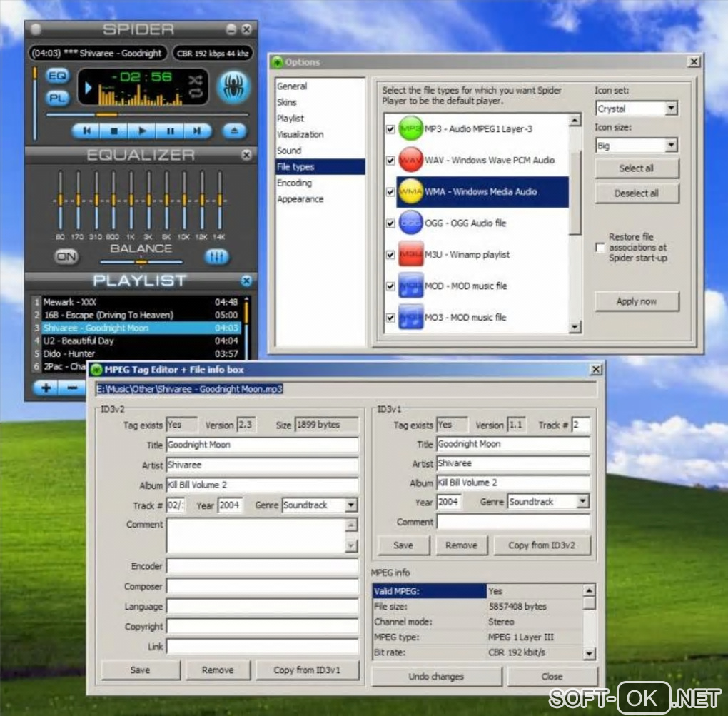This screenshot has height=716, width=728.
Task: Select Sound in the Options list
Action: 289,151
